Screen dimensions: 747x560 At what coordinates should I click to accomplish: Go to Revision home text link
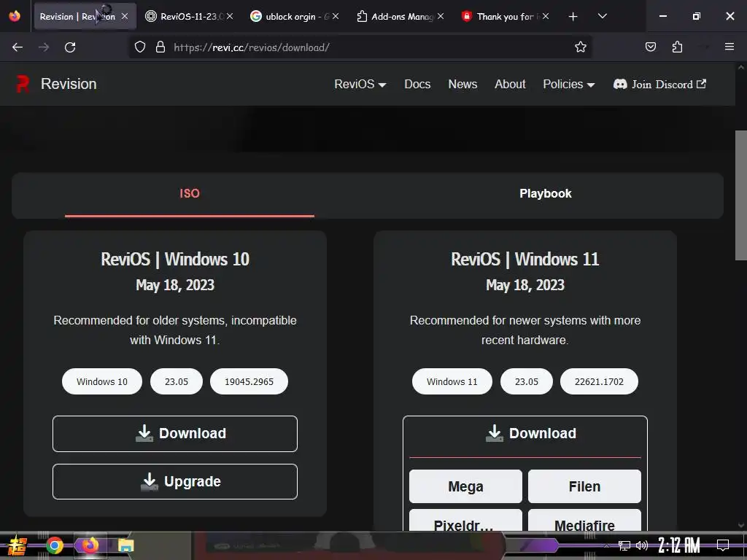pyautogui.click(x=69, y=84)
